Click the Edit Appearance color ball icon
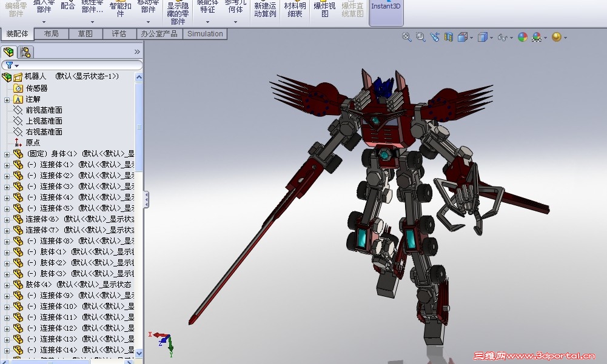Image resolution: width=607 pixels, height=364 pixels. (523, 37)
